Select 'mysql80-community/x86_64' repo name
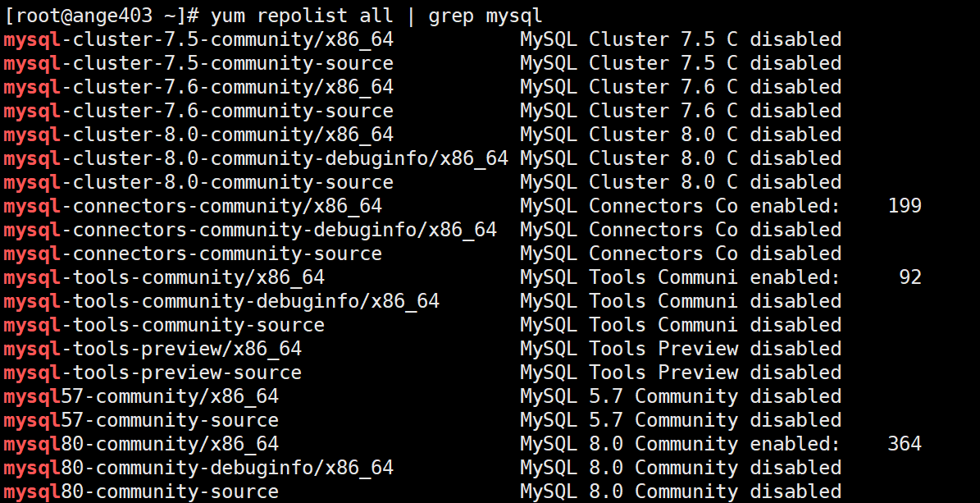 click(x=141, y=444)
